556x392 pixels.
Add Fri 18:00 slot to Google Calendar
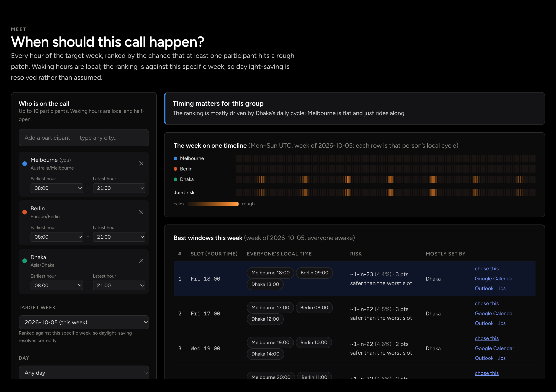tap(494, 279)
